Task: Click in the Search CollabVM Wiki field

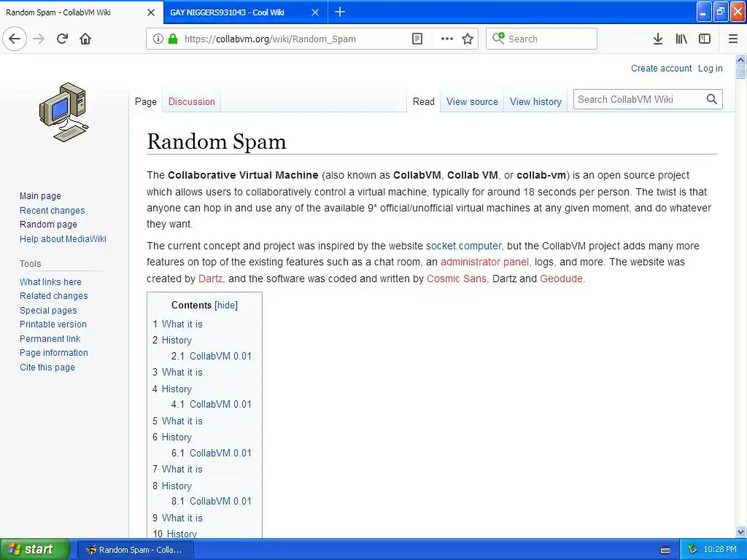Action: 638,99
